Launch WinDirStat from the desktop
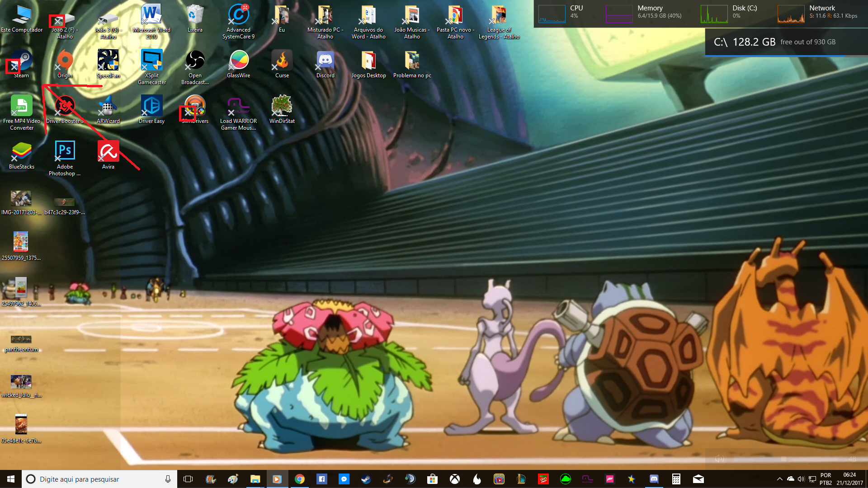The image size is (868, 488). click(282, 110)
